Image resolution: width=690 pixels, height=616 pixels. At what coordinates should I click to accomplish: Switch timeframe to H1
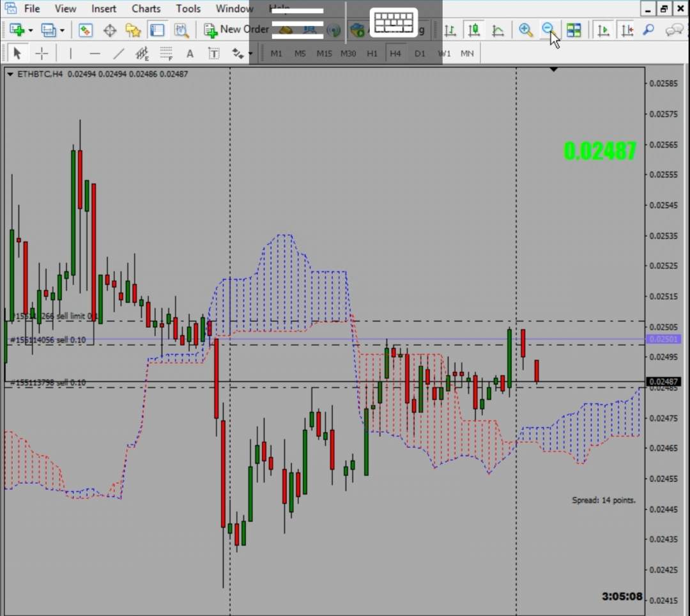pos(372,54)
